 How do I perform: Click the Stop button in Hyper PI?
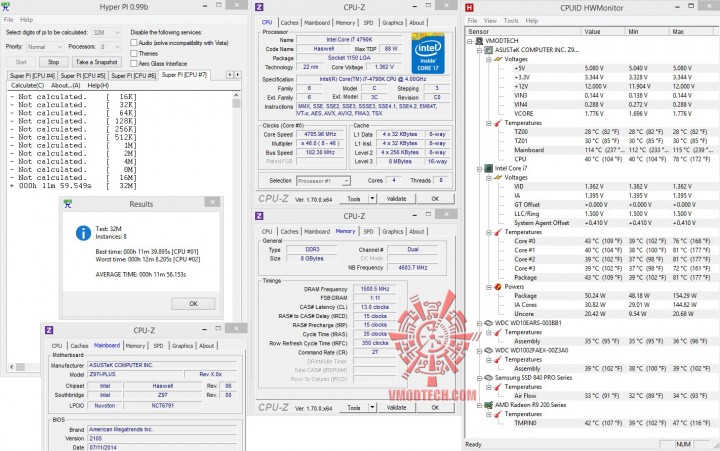53,62
